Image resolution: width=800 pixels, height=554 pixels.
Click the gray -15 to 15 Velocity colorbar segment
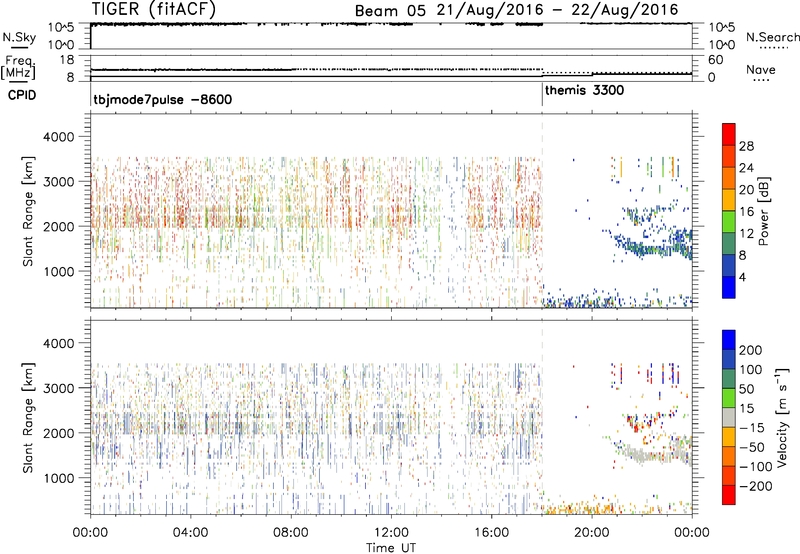coord(729,417)
